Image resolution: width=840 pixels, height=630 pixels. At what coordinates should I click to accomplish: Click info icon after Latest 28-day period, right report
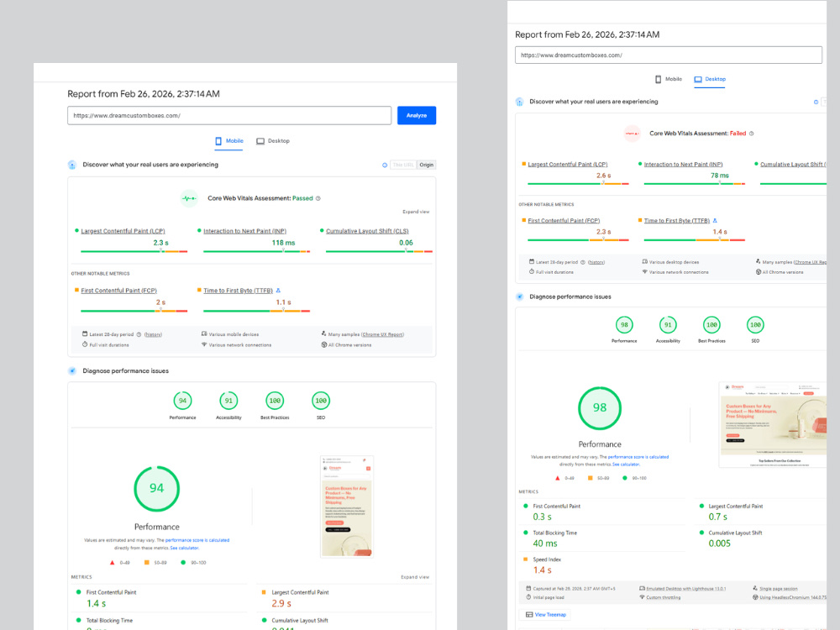click(x=583, y=262)
